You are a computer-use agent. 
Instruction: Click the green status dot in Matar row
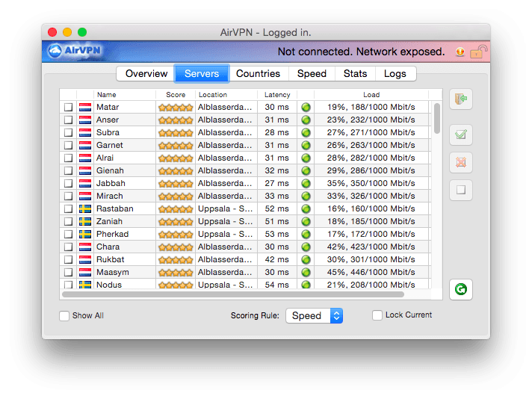click(306, 107)
